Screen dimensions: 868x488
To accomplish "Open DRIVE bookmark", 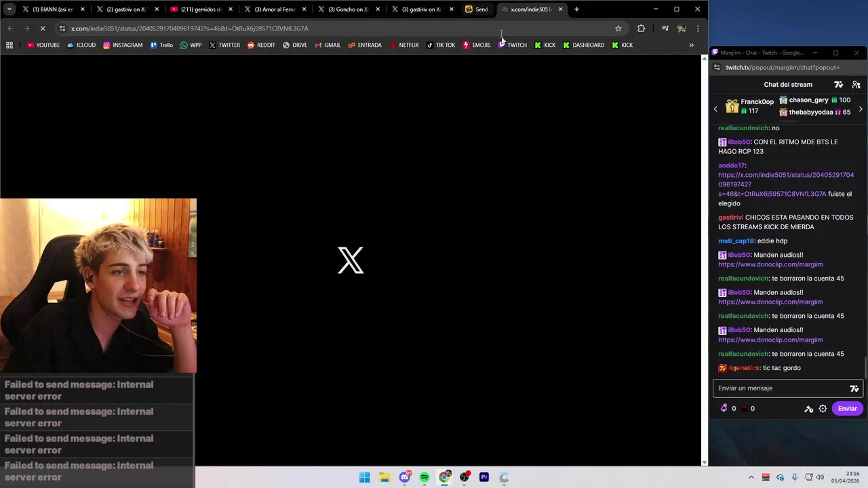I will 295,45.
